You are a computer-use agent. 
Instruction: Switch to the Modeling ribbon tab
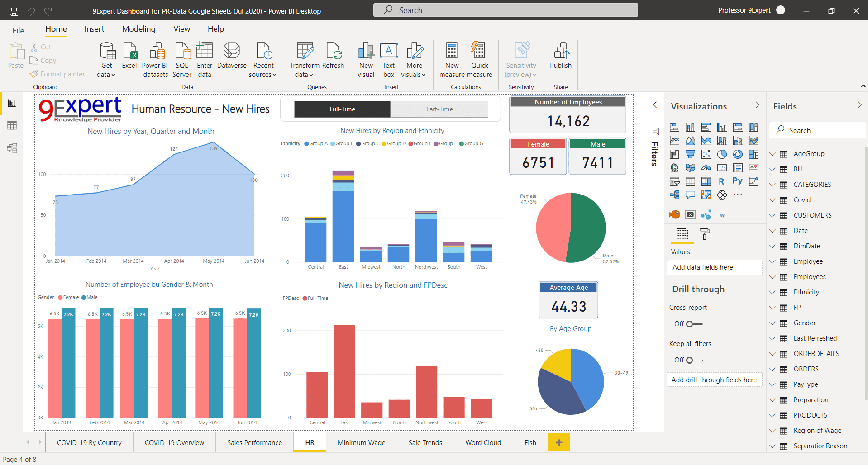tap(138, 28)
